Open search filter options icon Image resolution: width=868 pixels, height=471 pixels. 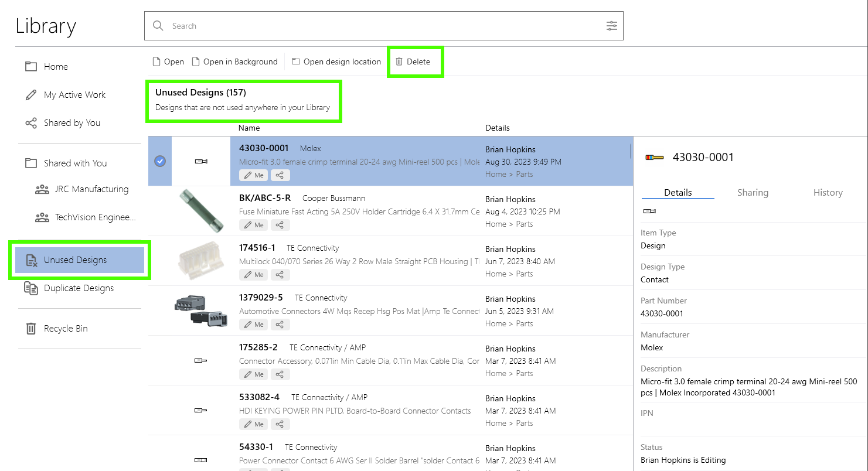coord(611,26)
